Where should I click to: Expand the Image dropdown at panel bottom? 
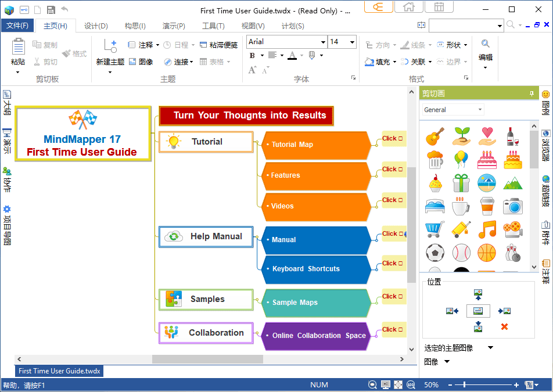click(x=447, y=361)
